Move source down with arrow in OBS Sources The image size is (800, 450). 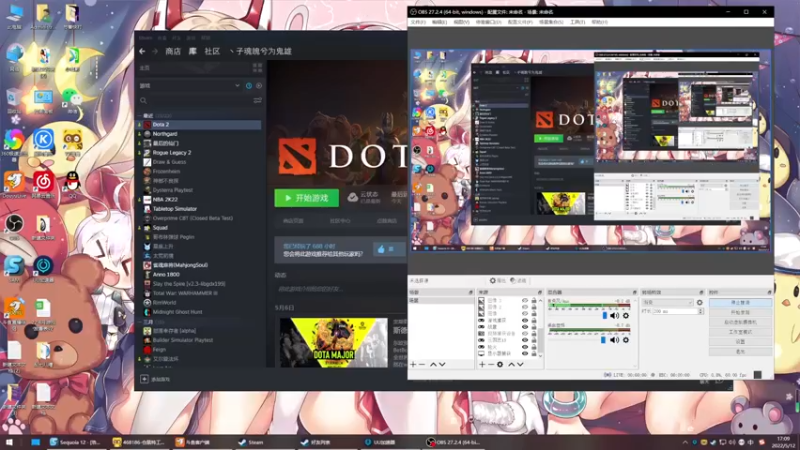coord(520,364)
